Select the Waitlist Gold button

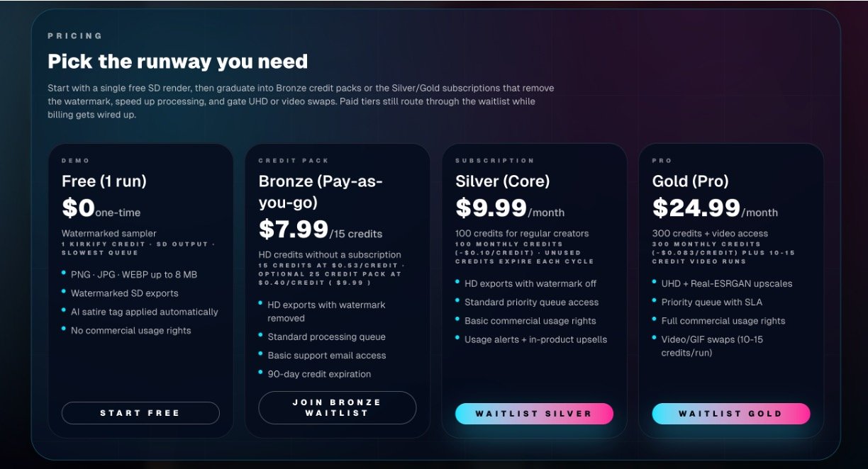pyautogui.click(x=730, y=414)
